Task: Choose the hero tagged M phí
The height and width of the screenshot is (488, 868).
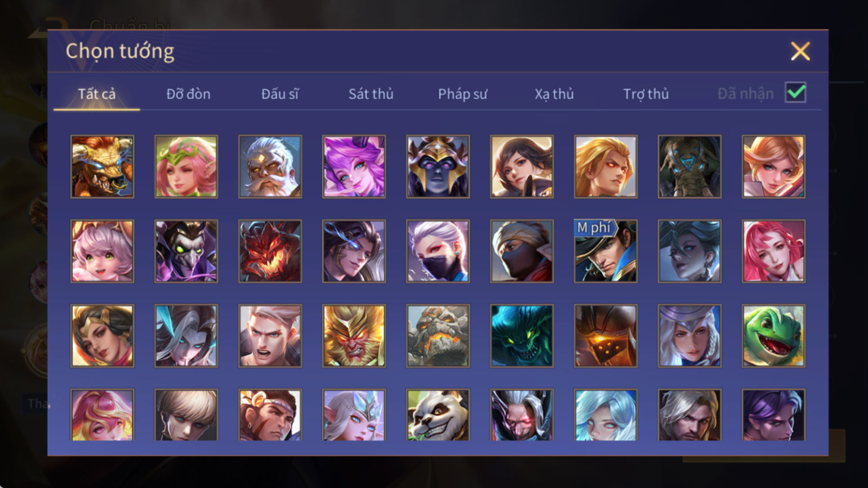Action: [x=606, y=251]
